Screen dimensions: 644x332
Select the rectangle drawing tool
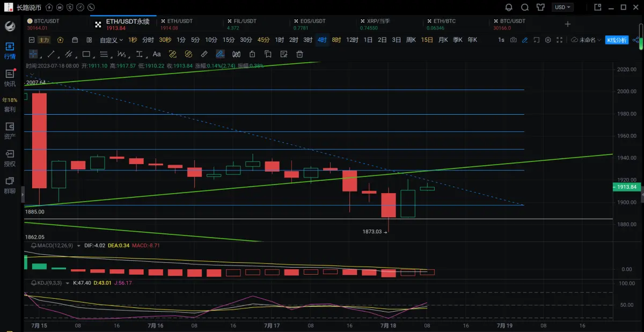click(86, 54)
